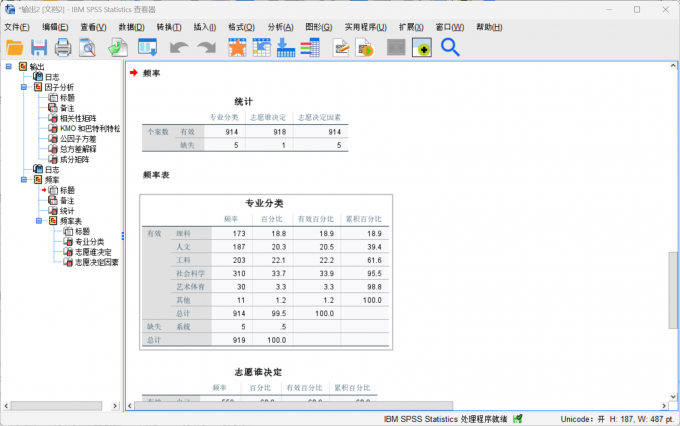Click the gray square toolbar icon
The height and width of the screenshot is (426, 680).
(396, 47)
